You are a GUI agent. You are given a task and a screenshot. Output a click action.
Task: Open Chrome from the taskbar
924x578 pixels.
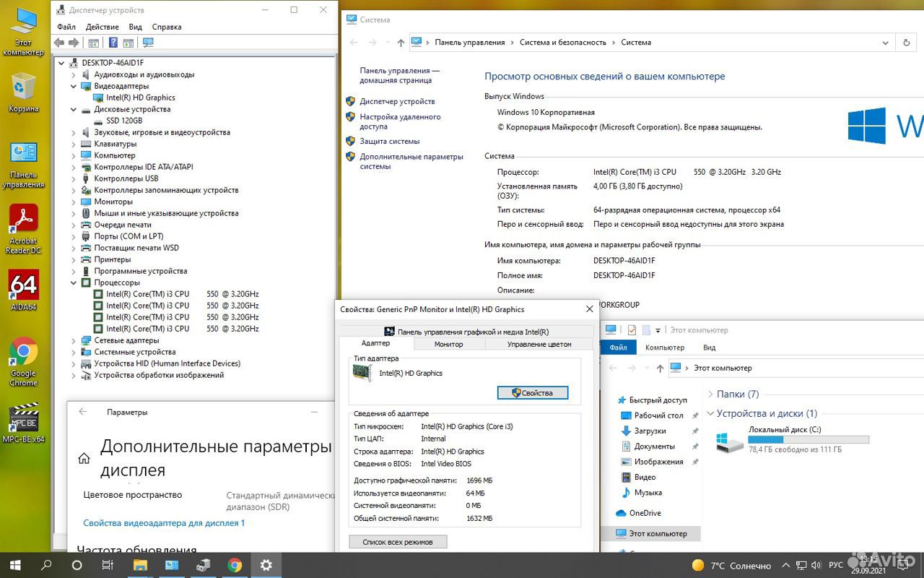click(x=235, y=565)
